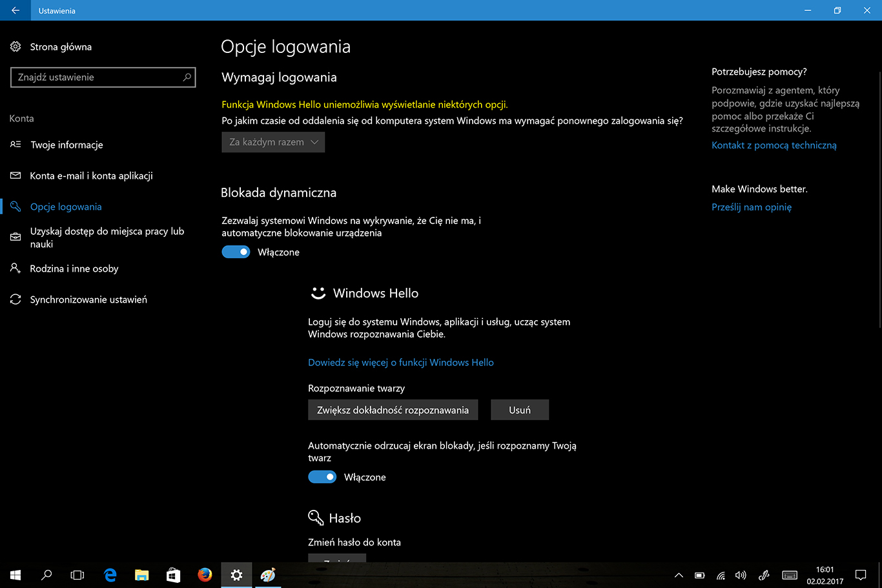Click Zwiększ dokładność rozpoznawania button
Screen dimensions: 882x588
[x=393, y=410]
